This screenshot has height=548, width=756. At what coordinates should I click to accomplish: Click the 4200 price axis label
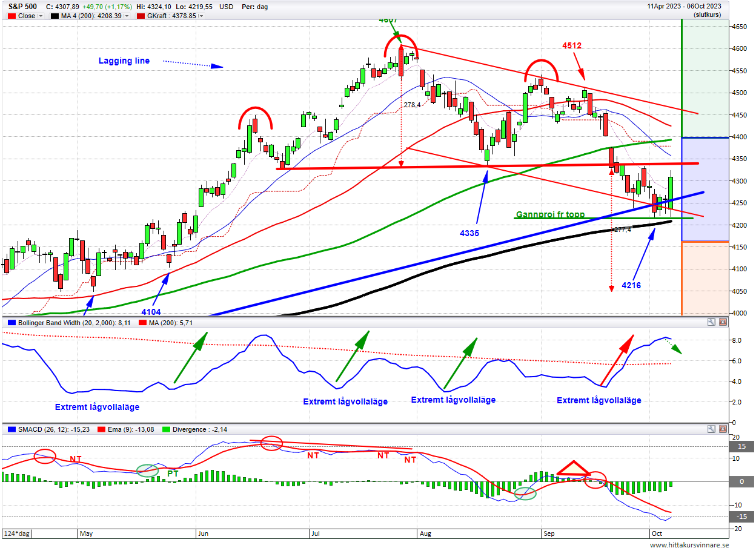point(738,225)
